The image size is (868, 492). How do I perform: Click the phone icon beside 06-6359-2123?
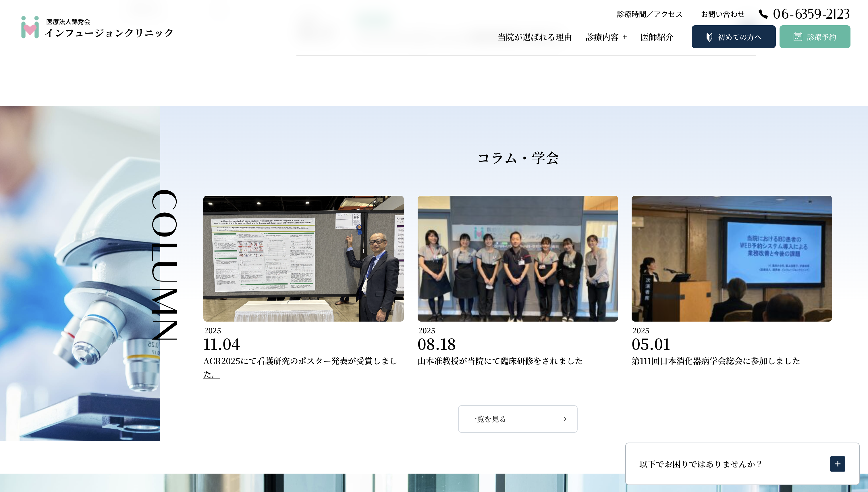(x=763, y=14)
